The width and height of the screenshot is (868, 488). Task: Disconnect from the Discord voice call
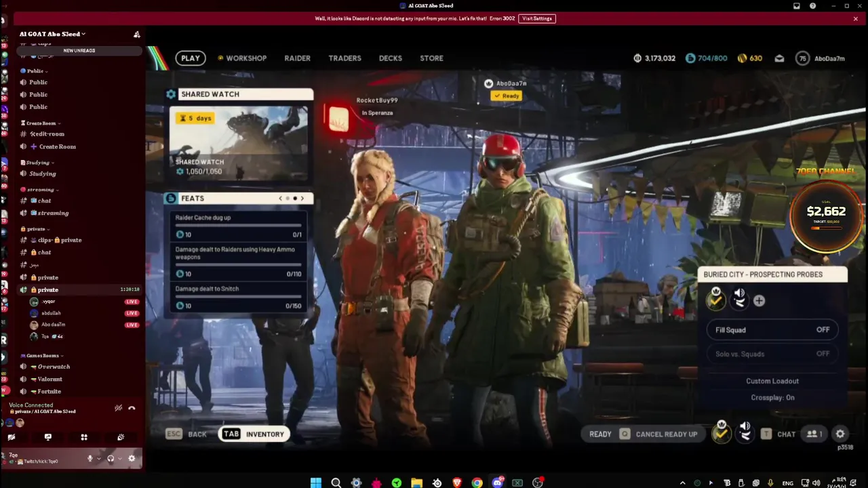(x=132, y=408)
